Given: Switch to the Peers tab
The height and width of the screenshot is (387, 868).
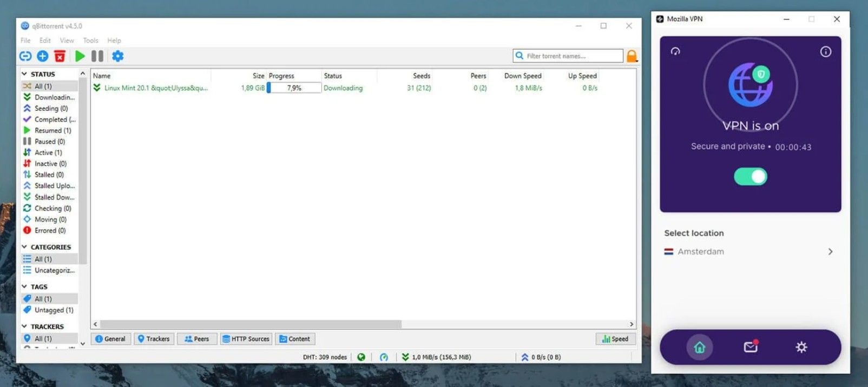Looking at the screenshot, I should coord(197,339).
